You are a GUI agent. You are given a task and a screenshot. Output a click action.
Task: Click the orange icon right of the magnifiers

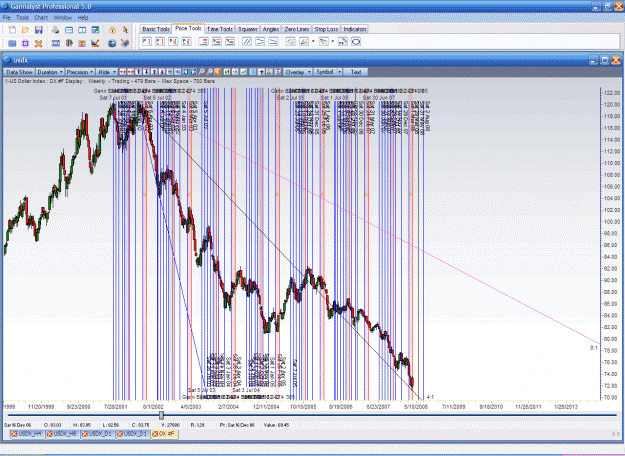(x=218, y=72)
